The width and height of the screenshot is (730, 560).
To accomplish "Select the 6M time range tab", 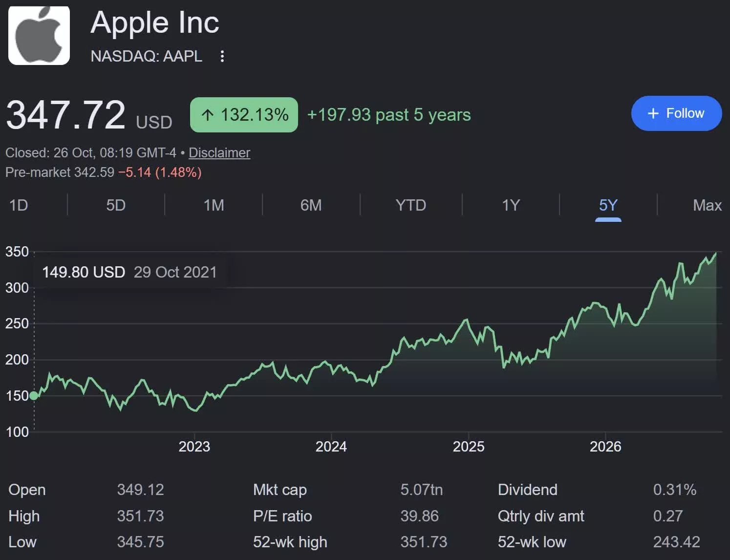I will pos(311,205).
